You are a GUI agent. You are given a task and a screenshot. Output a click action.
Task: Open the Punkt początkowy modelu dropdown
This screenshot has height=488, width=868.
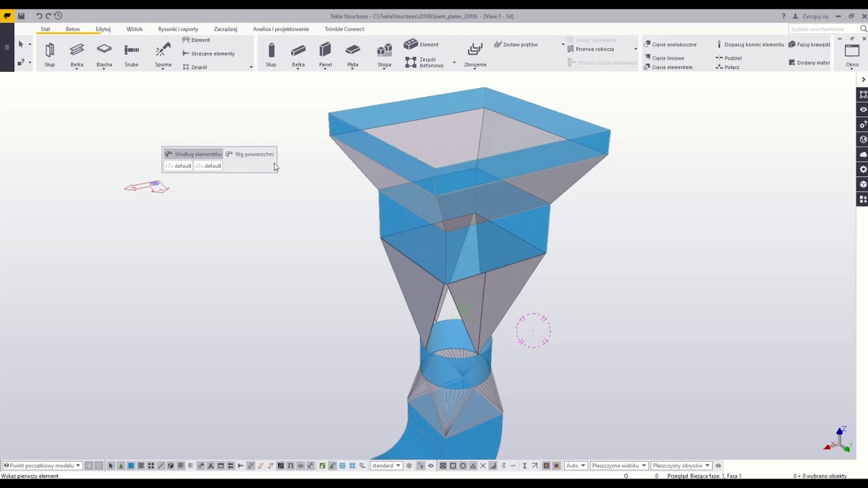42,466
